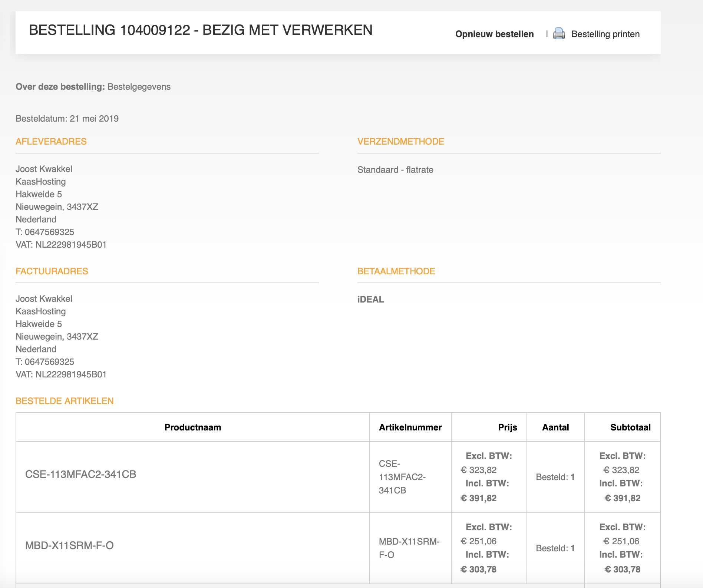Click product name CSE-113MFAC2-341CB
The image size is (703, 588).
80,474
